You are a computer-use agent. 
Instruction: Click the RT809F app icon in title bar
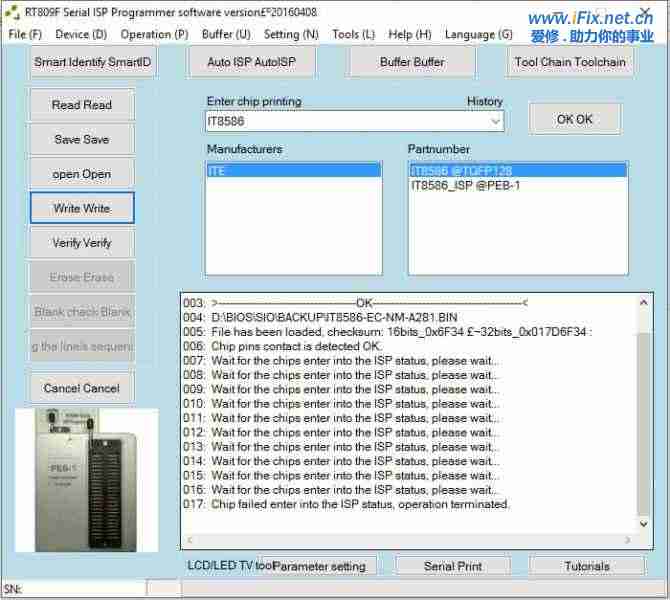12,12
